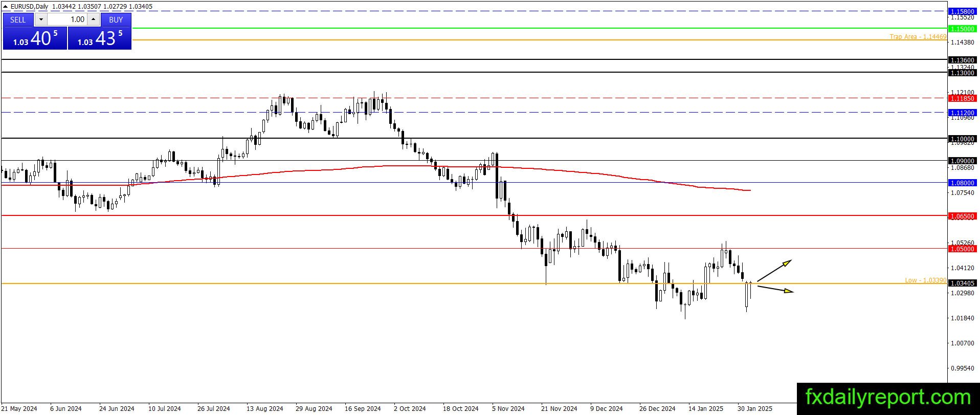The width and height of the screenshot is (980, 415).
Task: Click the 2 Oct 2024 date label
Action: coord(410,408)
